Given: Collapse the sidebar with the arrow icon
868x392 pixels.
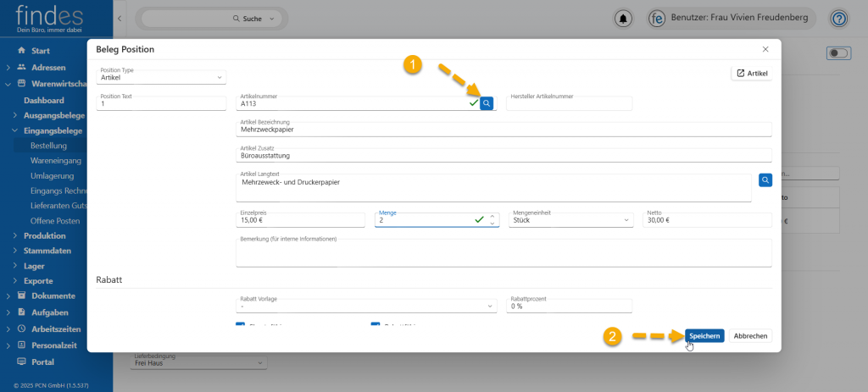Looking at the screenshot, I should point(120,19).
